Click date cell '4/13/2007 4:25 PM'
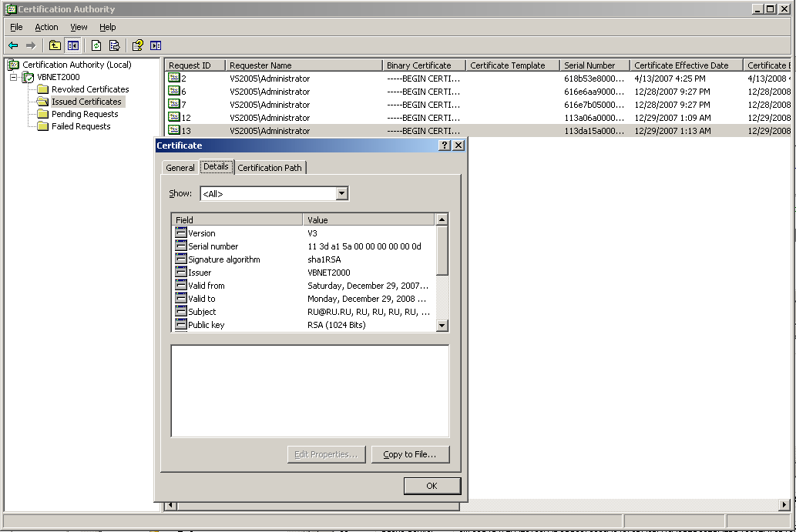The width and height of the screenshot is (796, 532). (x=670, y=78)
